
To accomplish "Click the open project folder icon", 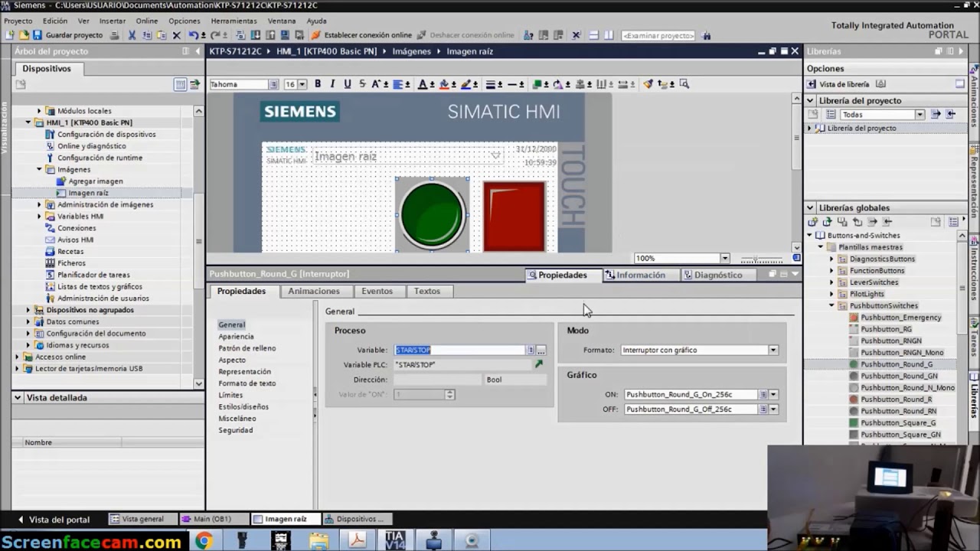I will pos(24,35).
